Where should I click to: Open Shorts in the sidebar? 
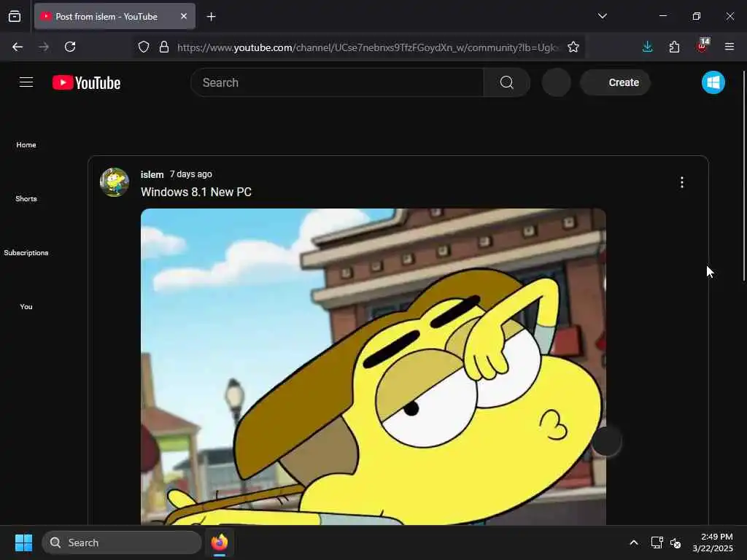click(x=26, y=198)
